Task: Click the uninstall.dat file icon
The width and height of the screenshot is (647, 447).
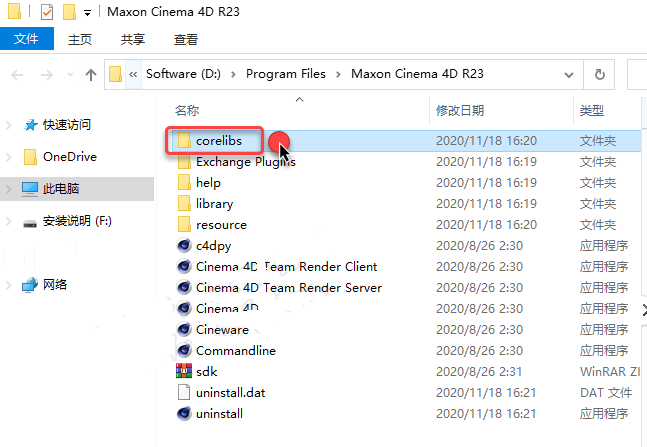Action: 184,392
